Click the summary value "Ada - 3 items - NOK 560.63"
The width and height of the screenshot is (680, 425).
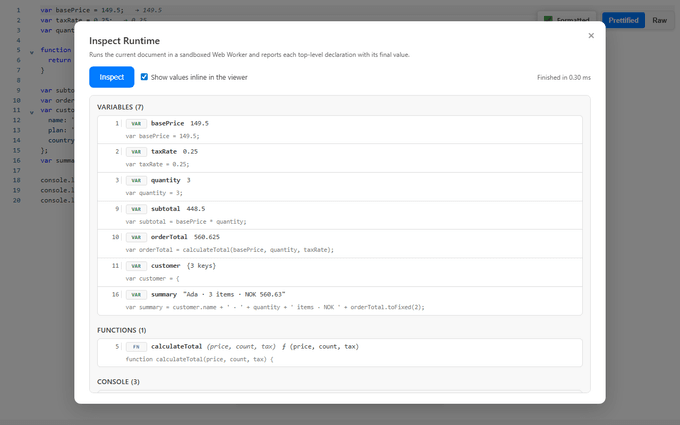[x=234, y=294]
